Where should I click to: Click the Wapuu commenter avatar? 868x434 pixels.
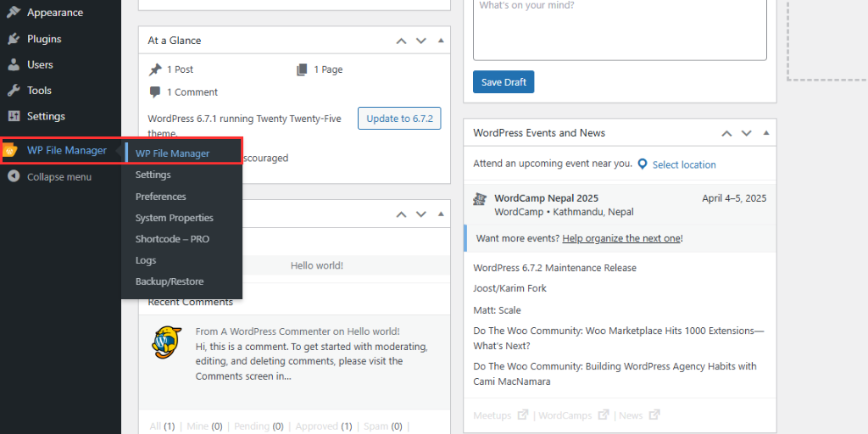pyautogui.click(x=167, y=342)
